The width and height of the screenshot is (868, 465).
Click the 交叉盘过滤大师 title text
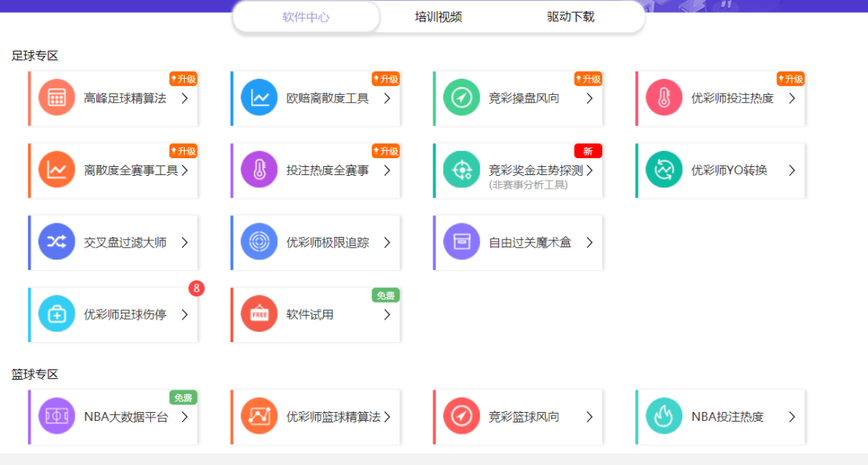click(125, 243)
